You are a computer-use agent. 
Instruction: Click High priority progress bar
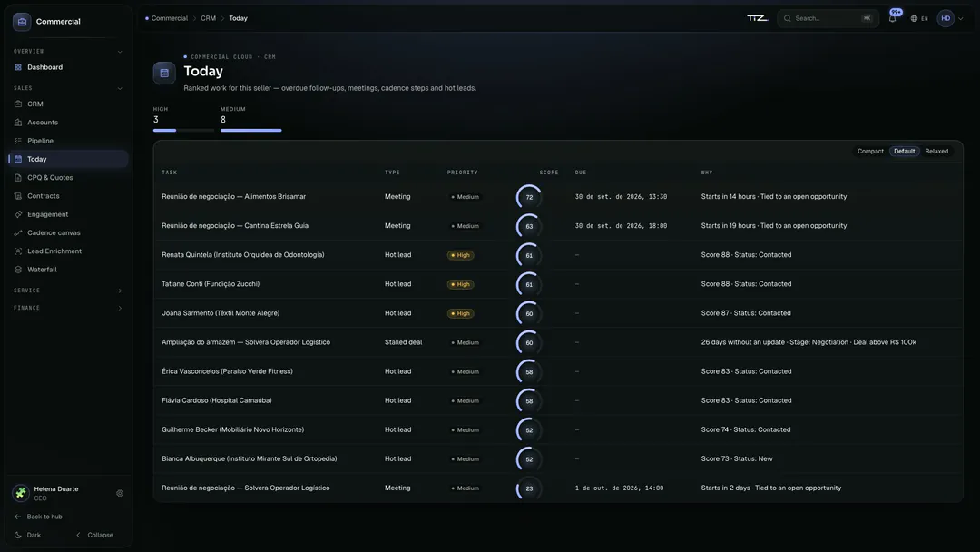tap(183, 130)
